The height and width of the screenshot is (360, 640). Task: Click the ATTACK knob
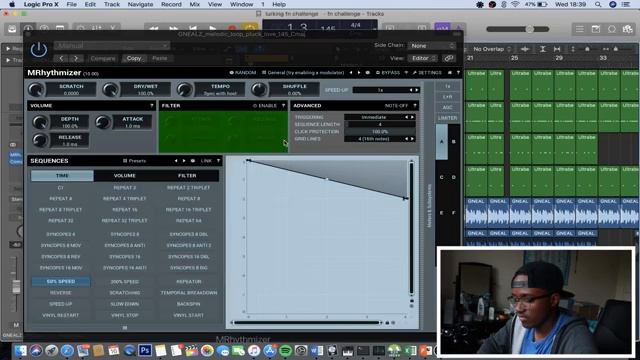coord(103,122)
